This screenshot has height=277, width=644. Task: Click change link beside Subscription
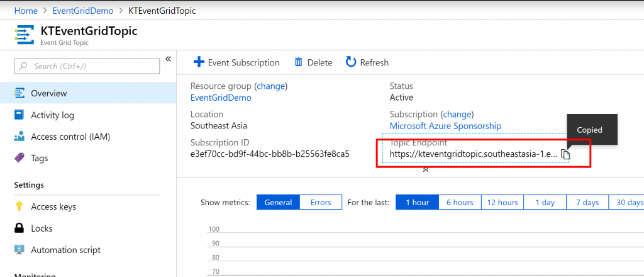coord(457,114)
